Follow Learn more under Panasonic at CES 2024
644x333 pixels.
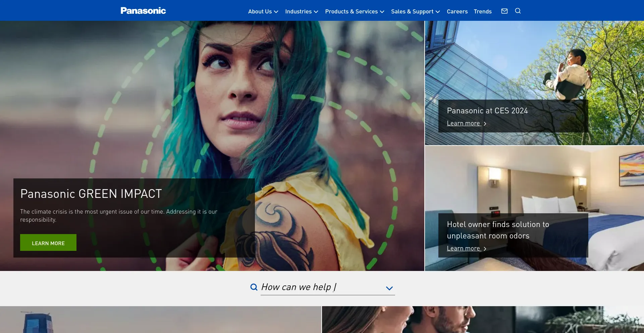[463, 123]
